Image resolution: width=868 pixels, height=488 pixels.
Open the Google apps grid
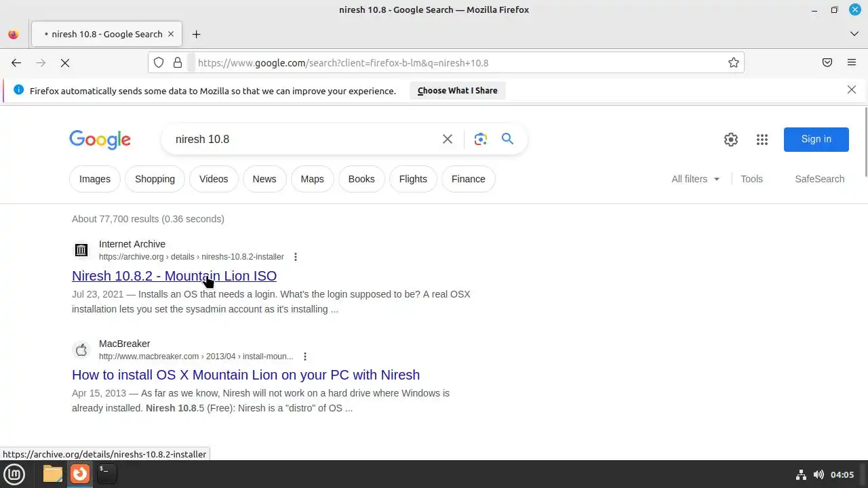(762, 140)
